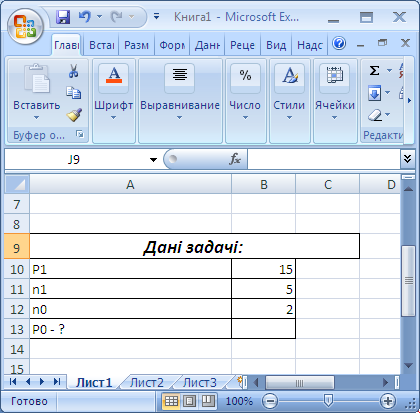Expand the formula bar
Viewport: 420px width, 413px height.
(x=407, y=159)
